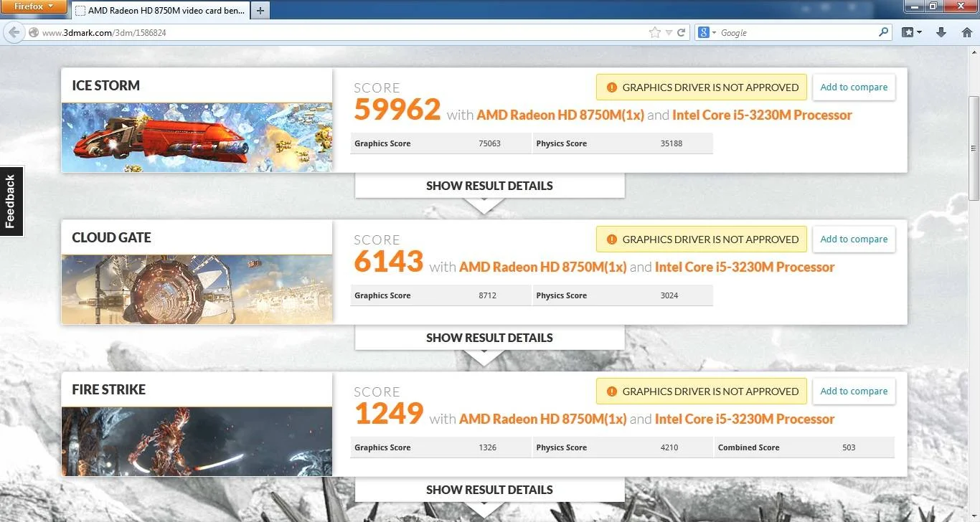
Task: Restore down the Firefox window
Action: coord(933,6)
